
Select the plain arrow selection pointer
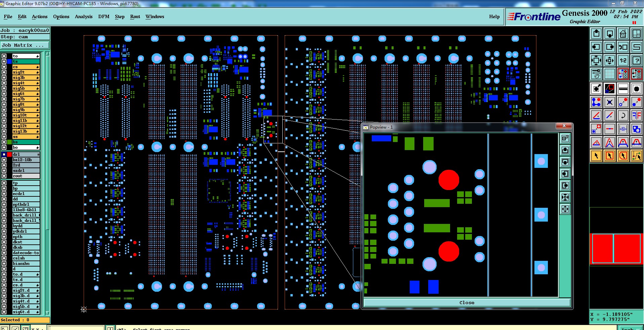(x=596, y=156)
